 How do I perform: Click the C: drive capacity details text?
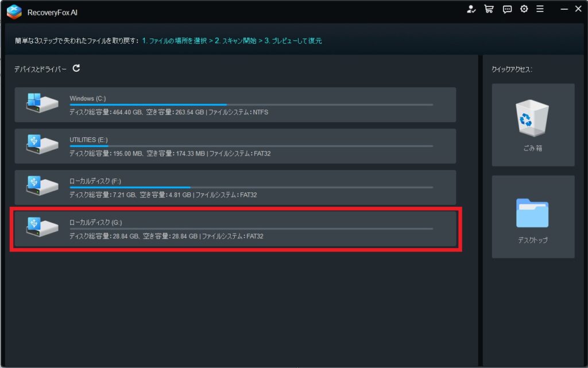(x=169, y=112)
